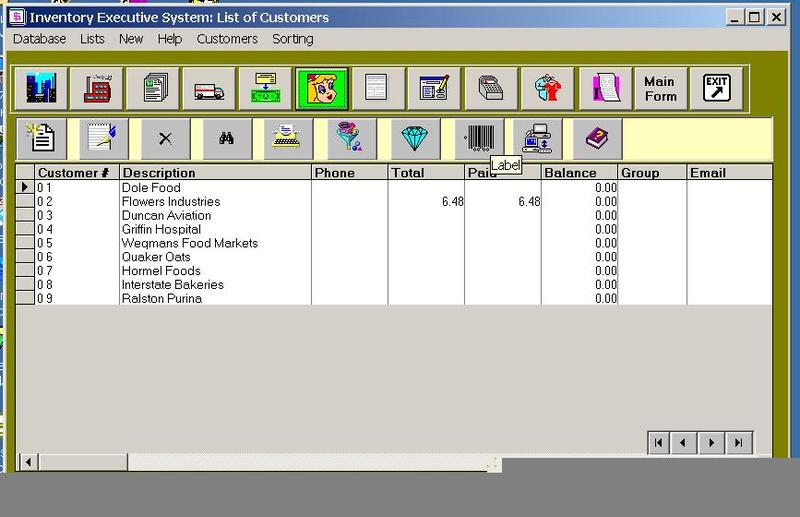
Task: Open the red factory icon
Action: [x=97, y=89]
